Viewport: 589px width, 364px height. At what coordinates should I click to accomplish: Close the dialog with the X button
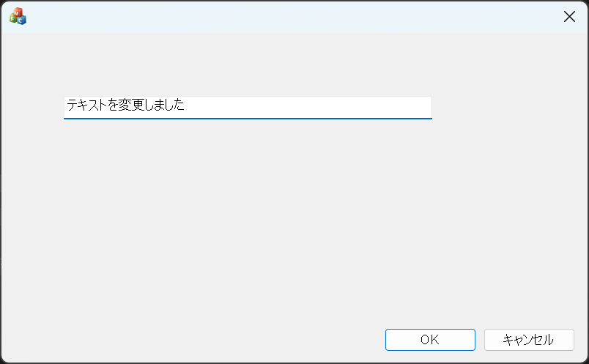pyautogui.click(x=569, y=17)
